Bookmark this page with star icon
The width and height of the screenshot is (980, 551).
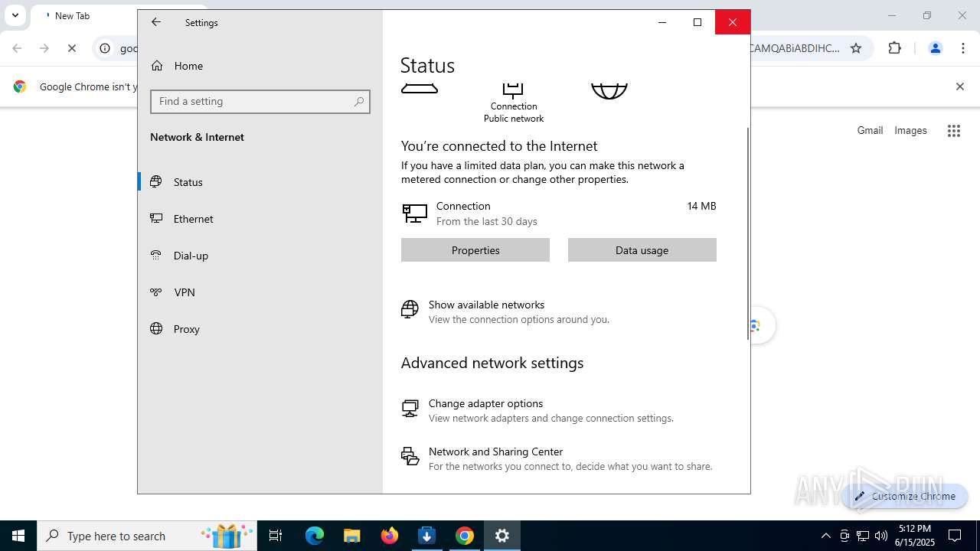(x=856, y=48)
